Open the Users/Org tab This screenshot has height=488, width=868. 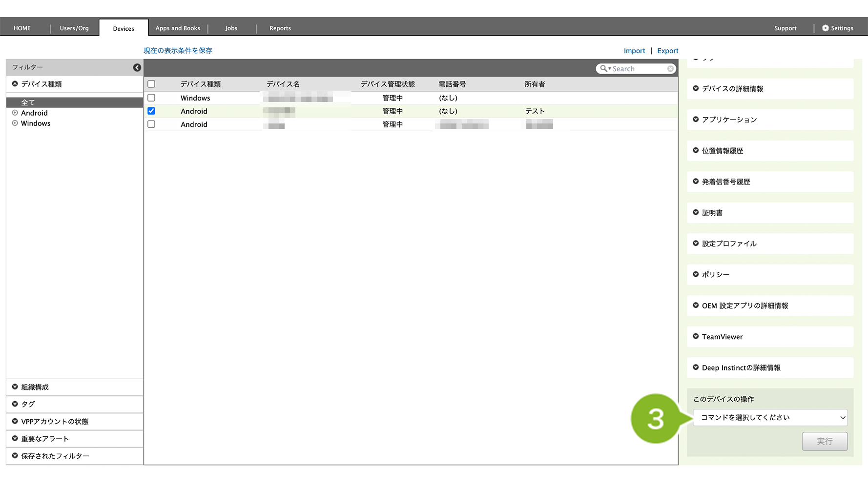(x=74, y=28)
